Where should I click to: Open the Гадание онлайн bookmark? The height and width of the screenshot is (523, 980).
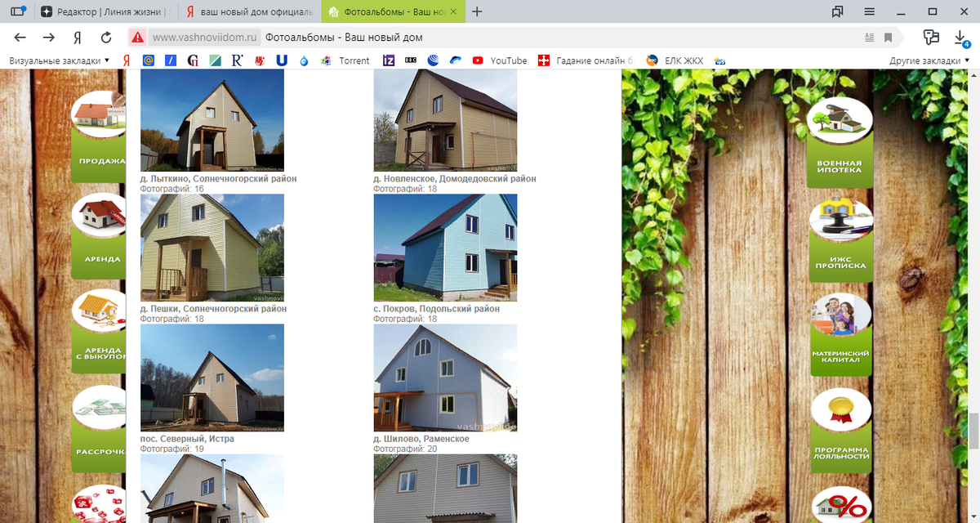(586, 60)
